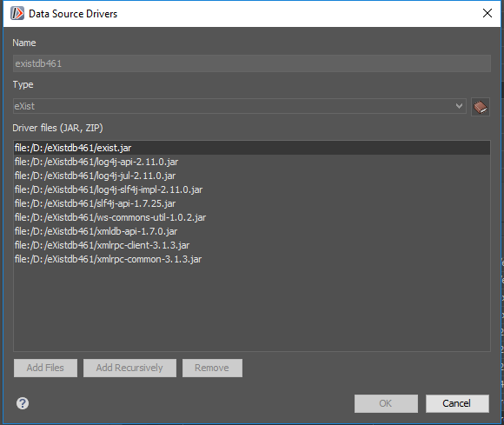This screenshot has height=425, width=504.
Task: Confirm with the OK button
Action: pyautogui.click(x=386, y=403)
